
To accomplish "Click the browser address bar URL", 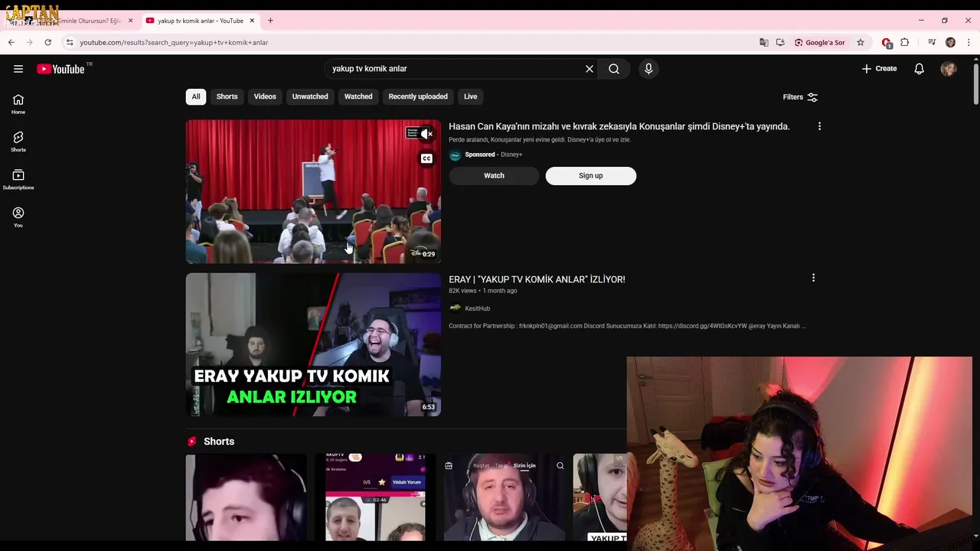I will [x=174, y=42].
